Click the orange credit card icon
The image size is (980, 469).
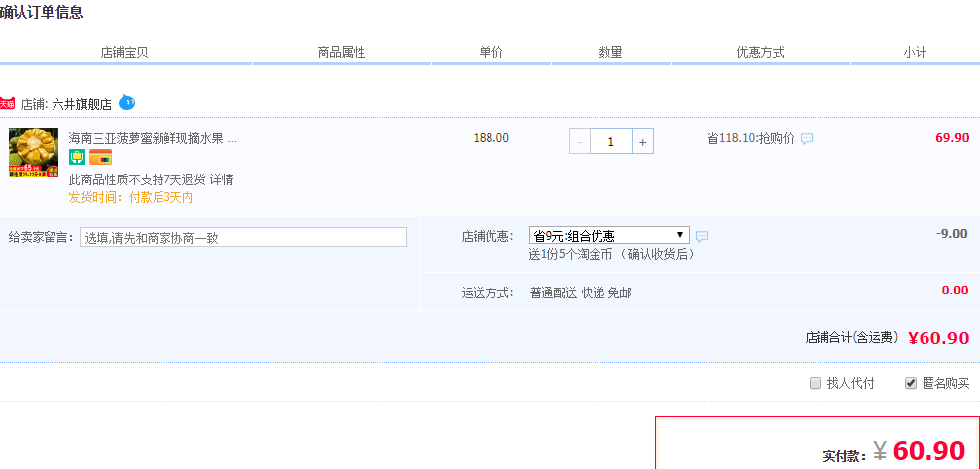point(101,157)
